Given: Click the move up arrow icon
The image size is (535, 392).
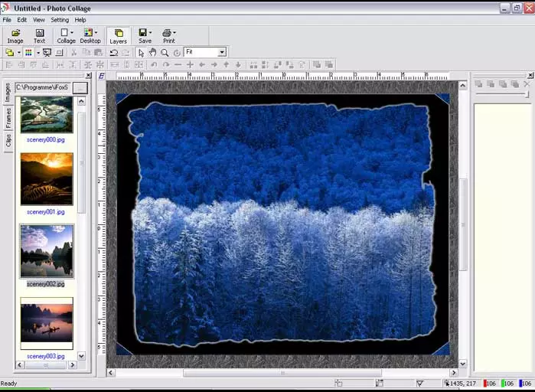Looking at the screenshot, I should 227,64.
